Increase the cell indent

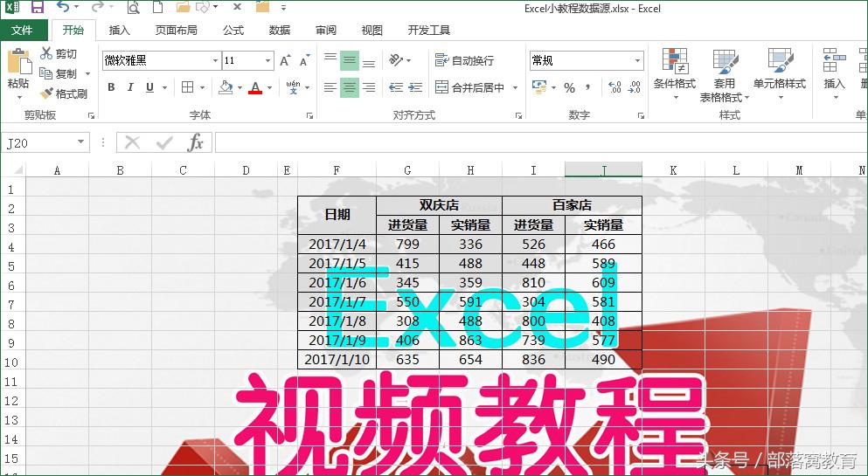click(x=415, y=87)
